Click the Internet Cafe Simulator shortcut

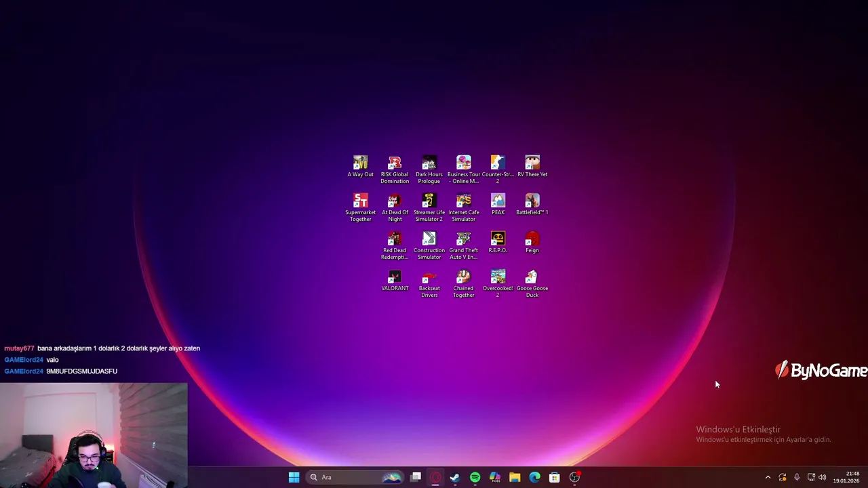[x=464, y=207]
